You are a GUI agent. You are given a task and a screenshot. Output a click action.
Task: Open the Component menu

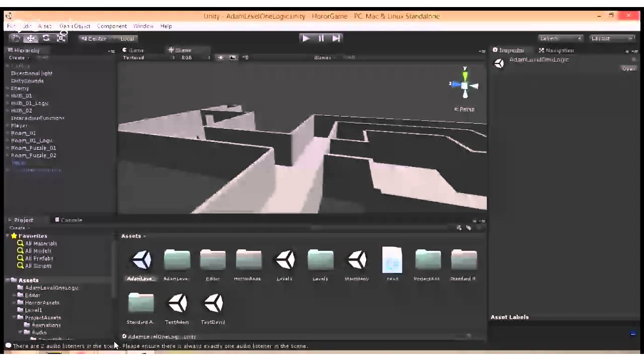pyautogui.click(x=112, y=26)
